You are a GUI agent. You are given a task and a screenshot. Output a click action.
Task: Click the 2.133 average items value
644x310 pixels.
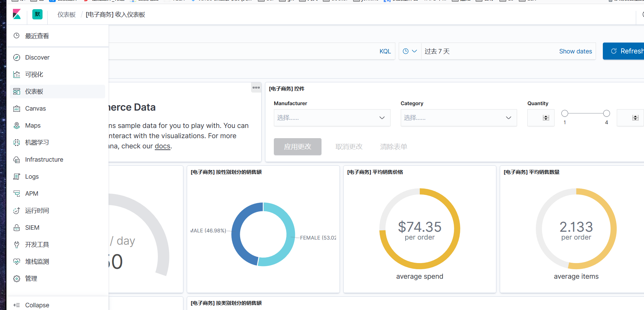(576, 227)
